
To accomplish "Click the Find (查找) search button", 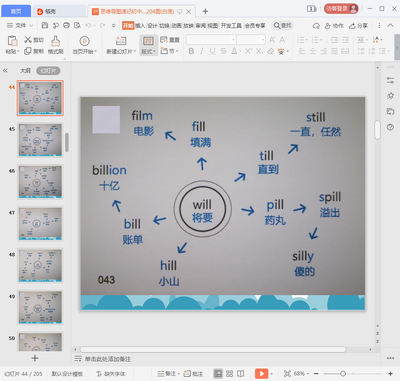I will point(282,25).
